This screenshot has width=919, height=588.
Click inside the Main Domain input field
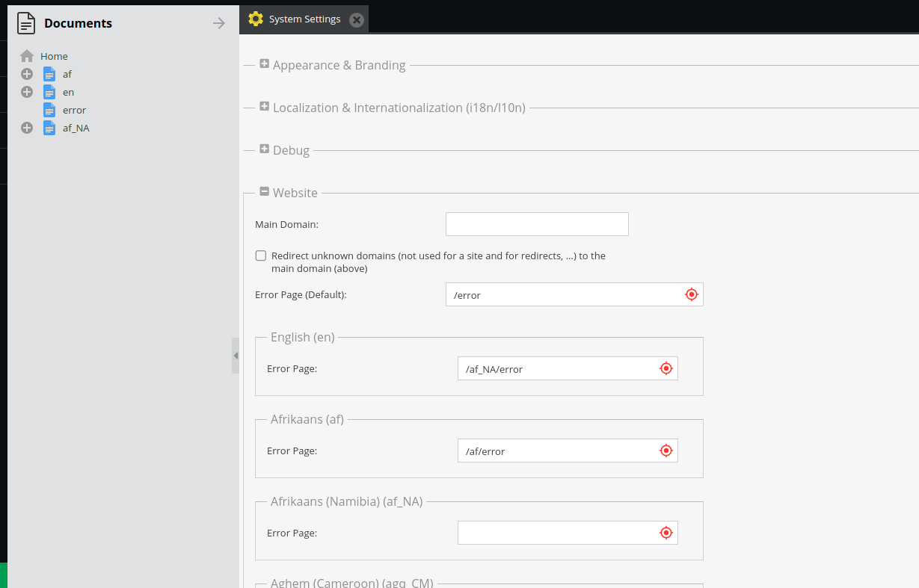point(536,223)
